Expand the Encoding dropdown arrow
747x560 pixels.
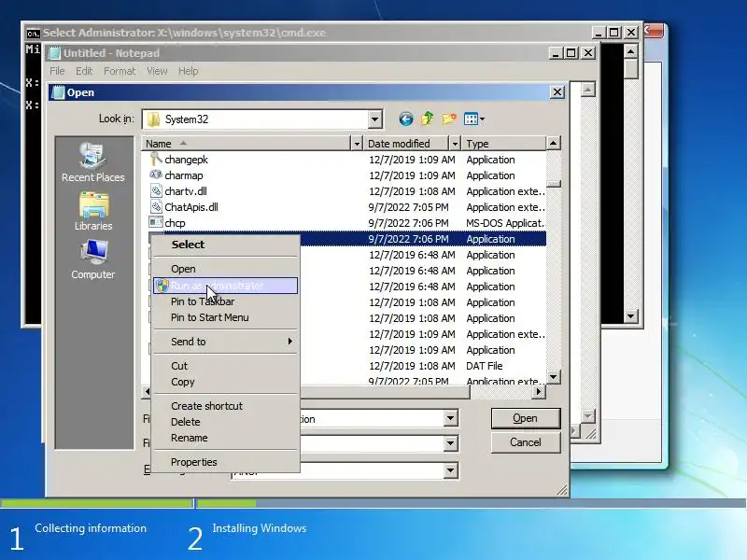coord(450,470)
